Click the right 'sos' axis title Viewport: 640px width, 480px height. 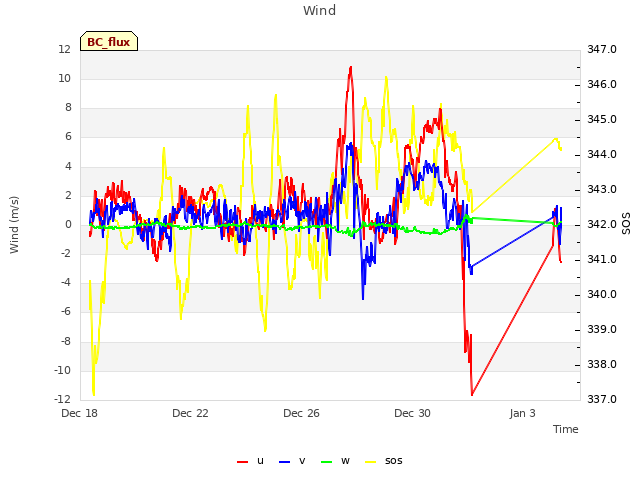[626, 223]
